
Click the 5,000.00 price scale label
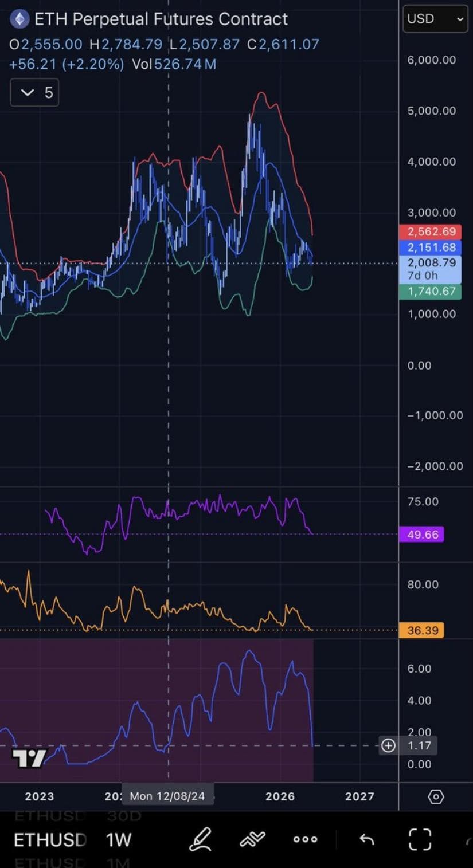[432, 111]
